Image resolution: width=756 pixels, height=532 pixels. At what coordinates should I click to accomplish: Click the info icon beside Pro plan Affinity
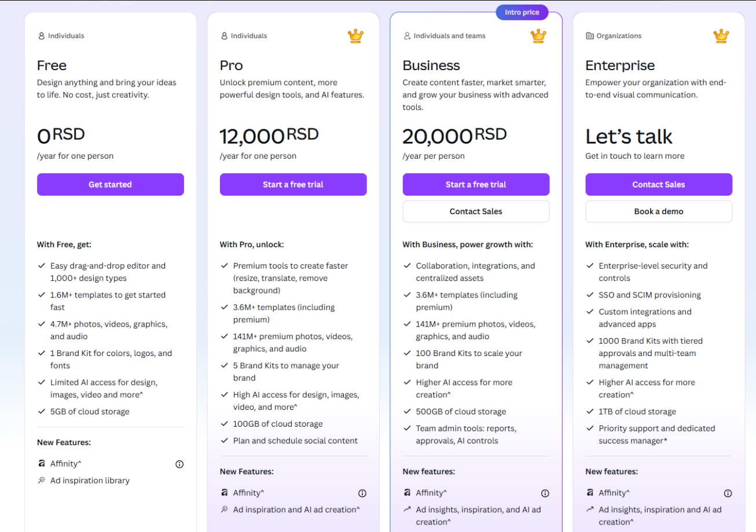362,493
